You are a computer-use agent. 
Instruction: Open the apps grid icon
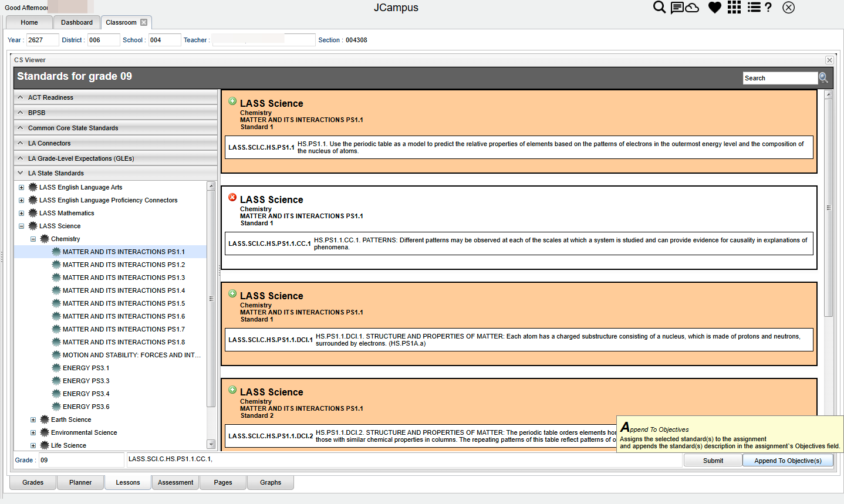734,7
